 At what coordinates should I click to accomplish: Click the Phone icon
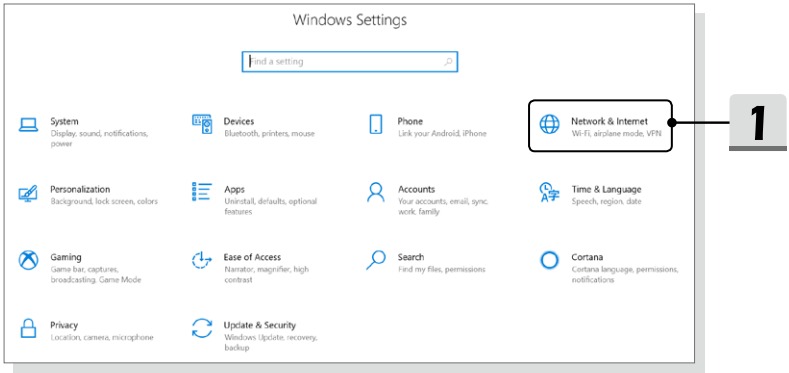375,124
